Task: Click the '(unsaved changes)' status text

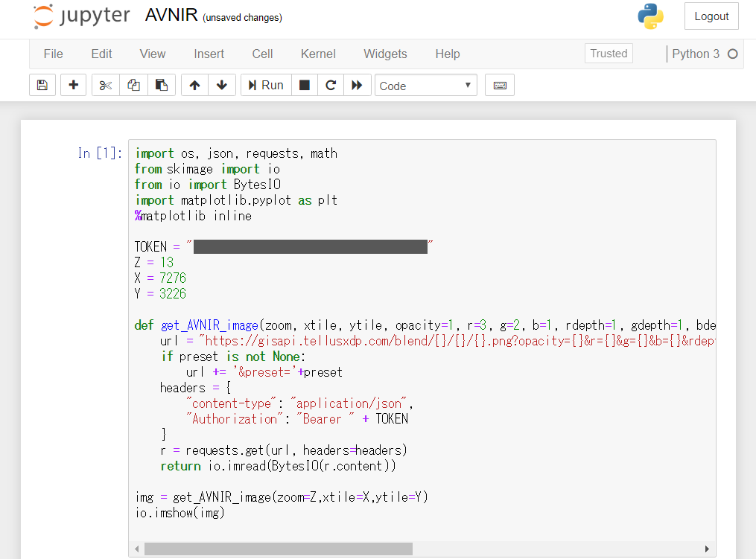Action: (243, 18)
